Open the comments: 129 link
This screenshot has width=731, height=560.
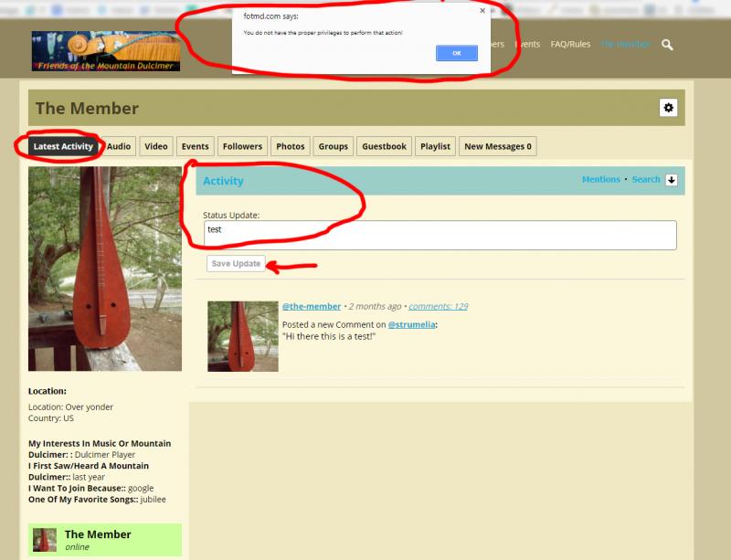[439, 306]
